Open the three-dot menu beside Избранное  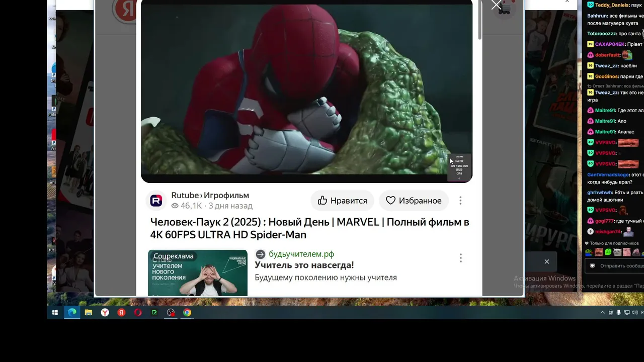460,201
